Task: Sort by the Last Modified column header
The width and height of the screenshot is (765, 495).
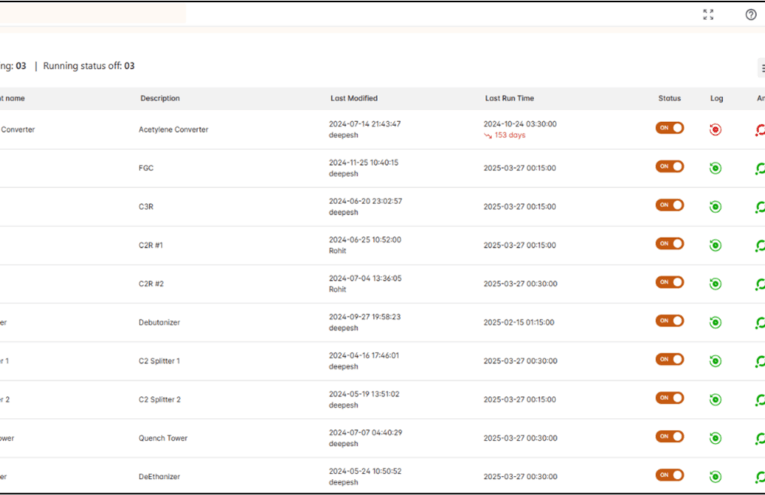Action: click(x=354, y=98)
